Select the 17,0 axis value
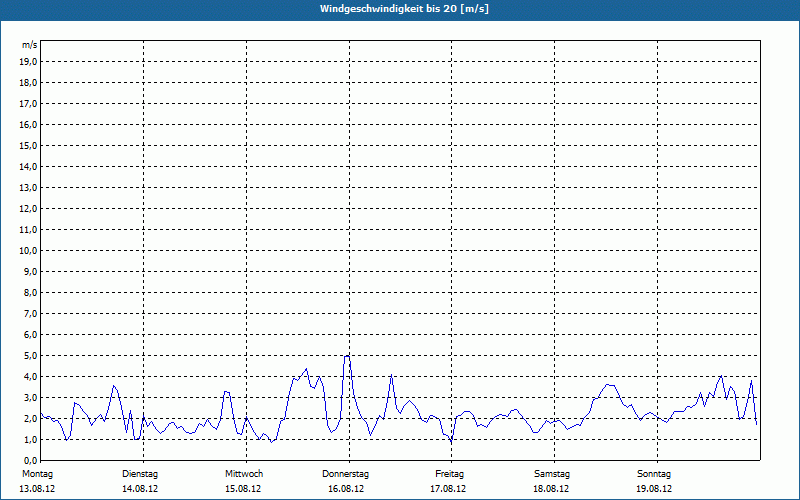The width and height of the screenshot is (800, 500). point(29,104)
